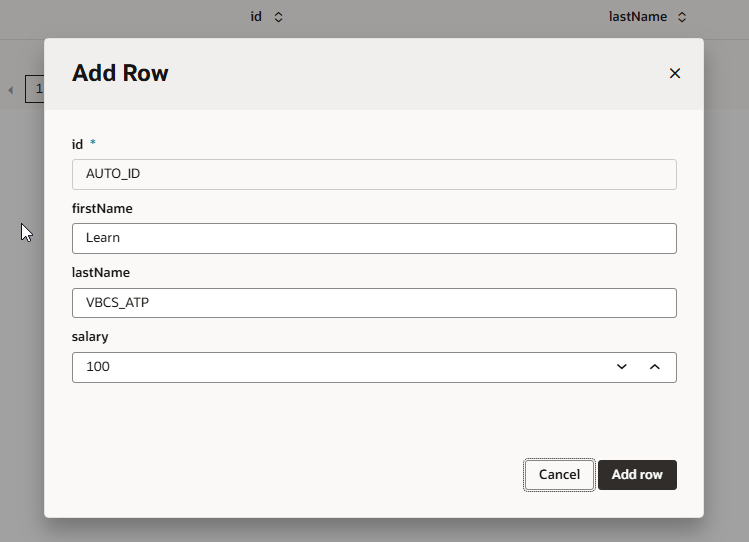749x542 pixels.
Task: Click the Add Row dialog title
Action: tap(120, 73)
